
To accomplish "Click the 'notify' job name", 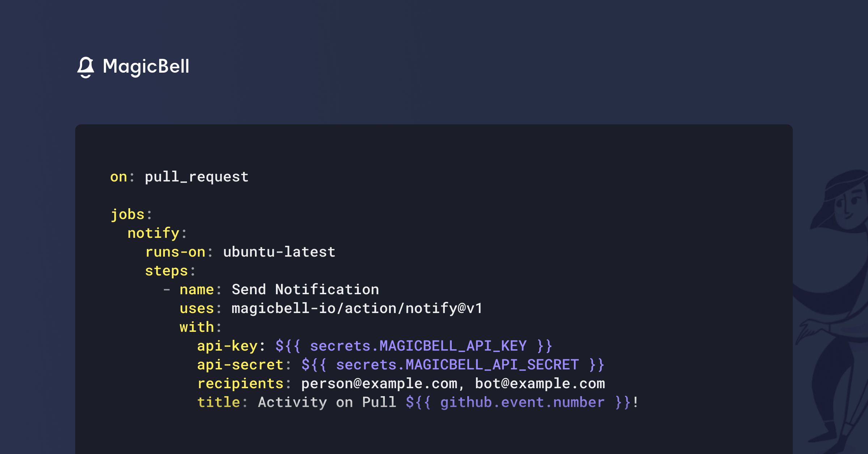I will [x=153, y=234].
